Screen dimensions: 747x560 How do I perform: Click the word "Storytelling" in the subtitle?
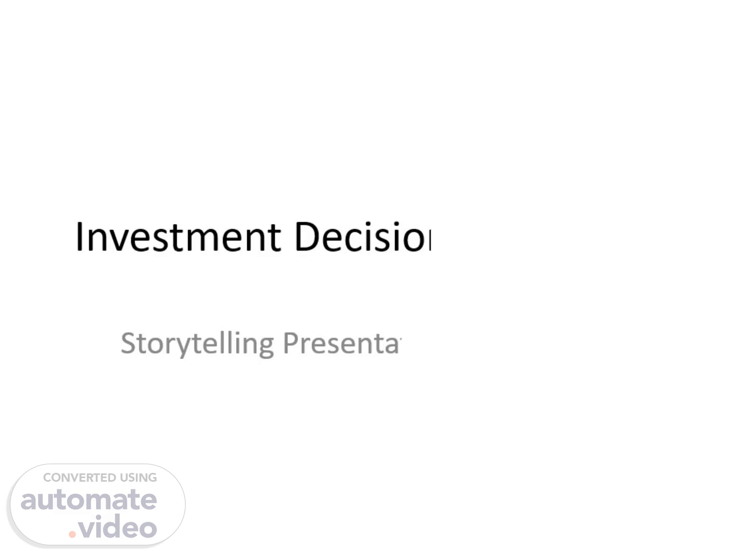tap(197, 343)
